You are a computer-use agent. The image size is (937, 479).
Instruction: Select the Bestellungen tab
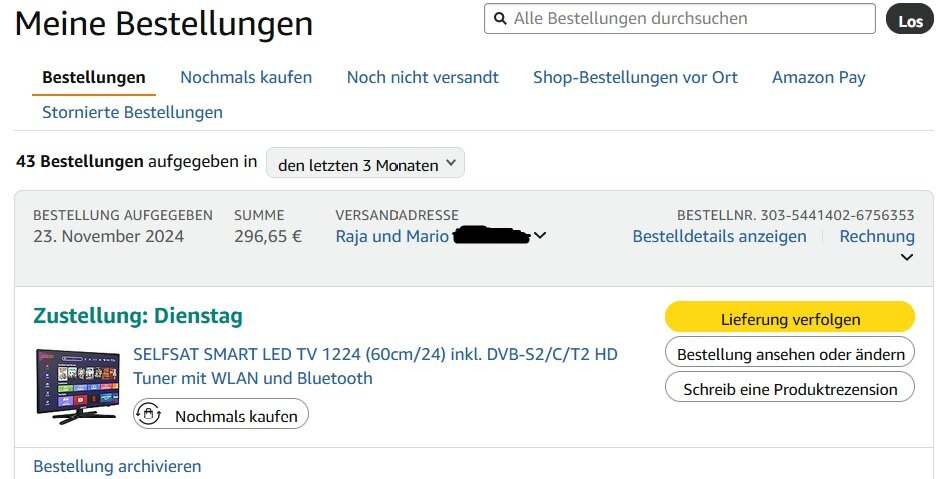coord(94,78)
